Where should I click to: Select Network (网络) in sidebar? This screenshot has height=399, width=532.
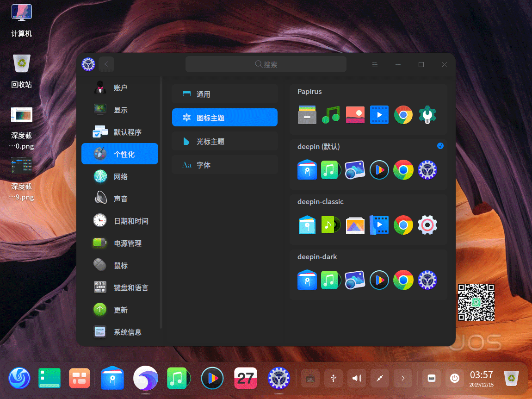[x=119, y=176]
